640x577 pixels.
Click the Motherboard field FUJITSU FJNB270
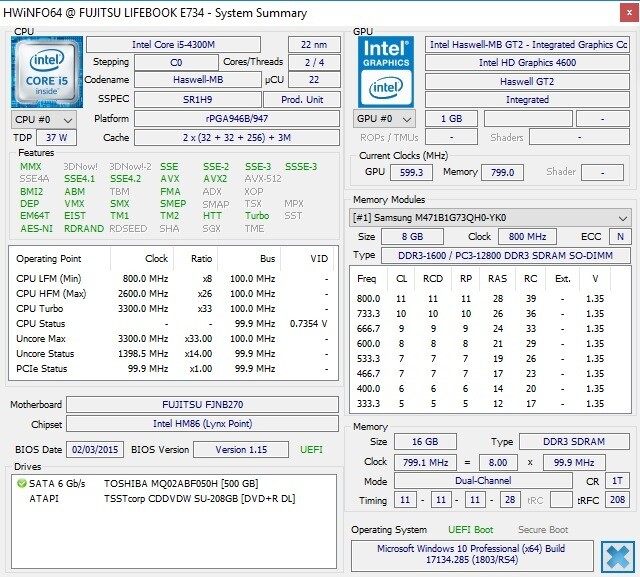[x=202, y=404]
